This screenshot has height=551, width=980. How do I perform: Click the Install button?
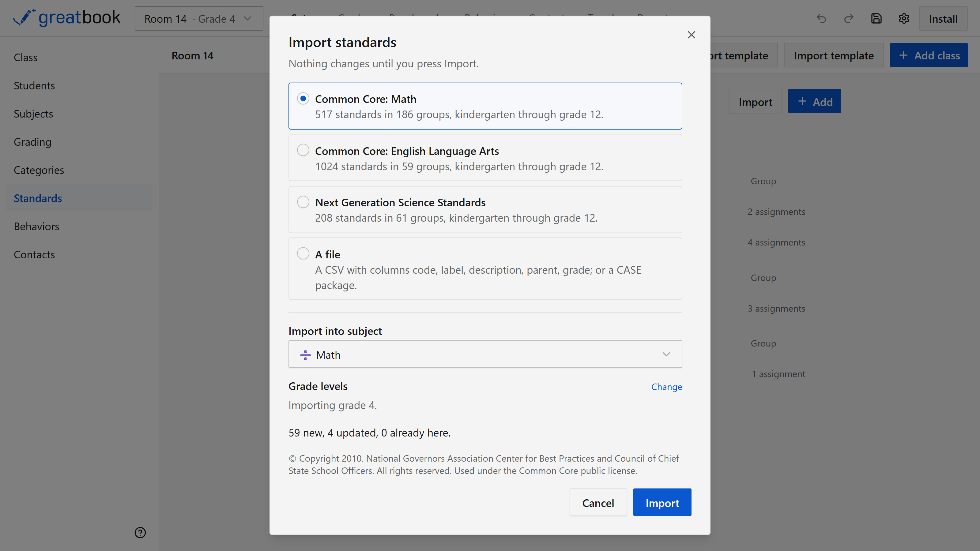tap(943, 19)
